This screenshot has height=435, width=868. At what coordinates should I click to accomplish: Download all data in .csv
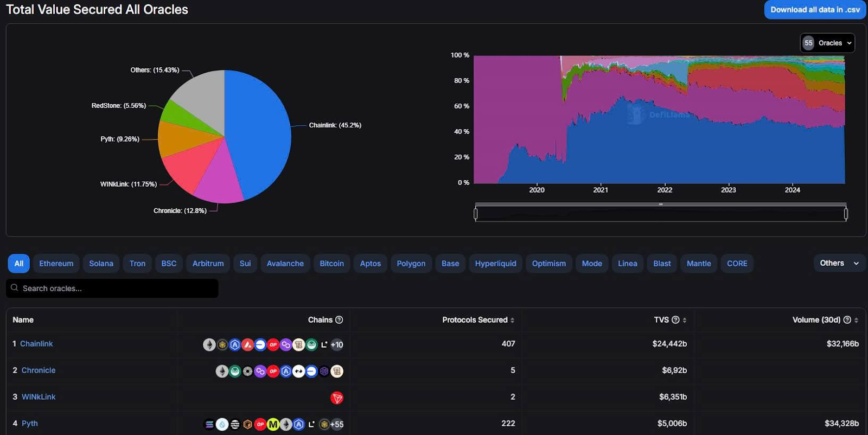pos(815,10)
